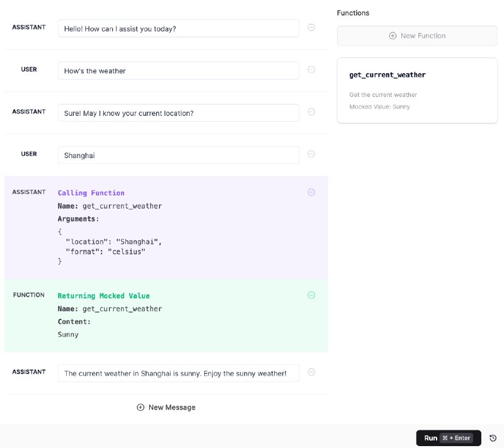Screen dimensions: 504x448
Task: Edit the 'Hello! How can I assist' field
Action: click(178, 28)
